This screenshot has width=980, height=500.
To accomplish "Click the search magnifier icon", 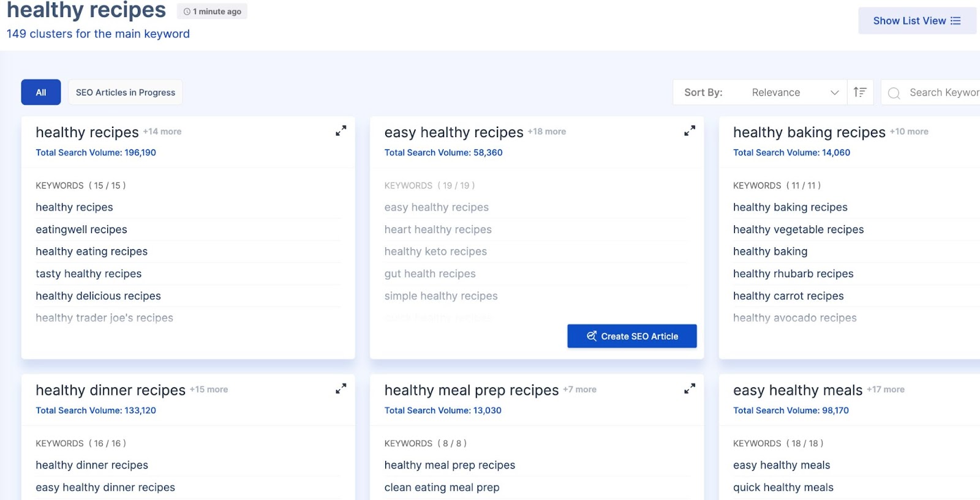I will click(x=894, y=93).
